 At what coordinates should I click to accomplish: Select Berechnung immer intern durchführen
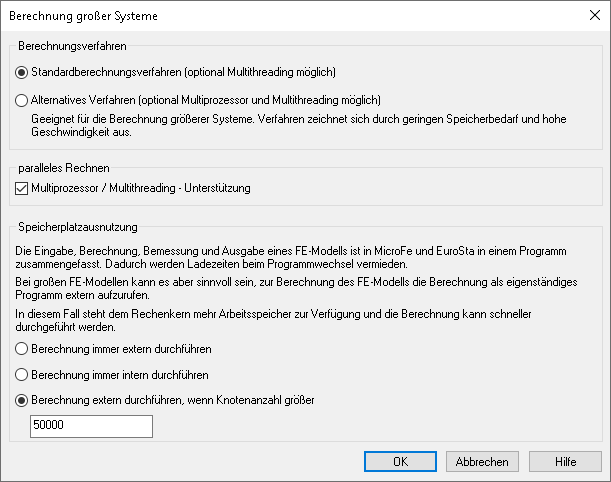[23, 375]
